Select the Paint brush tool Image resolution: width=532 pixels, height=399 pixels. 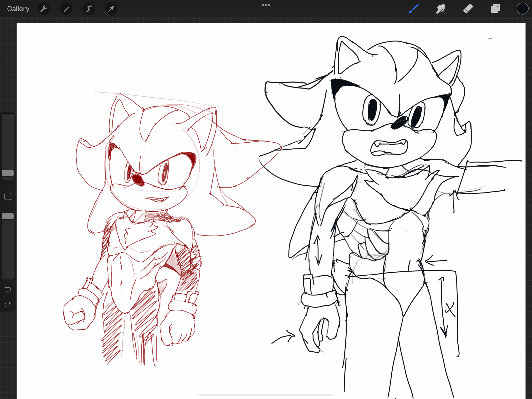[413, 9]
